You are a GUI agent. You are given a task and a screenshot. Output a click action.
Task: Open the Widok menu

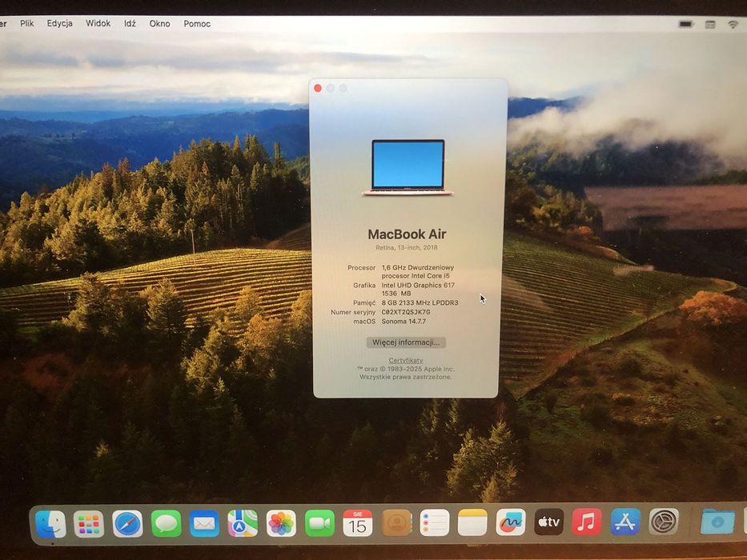point(98,23)
